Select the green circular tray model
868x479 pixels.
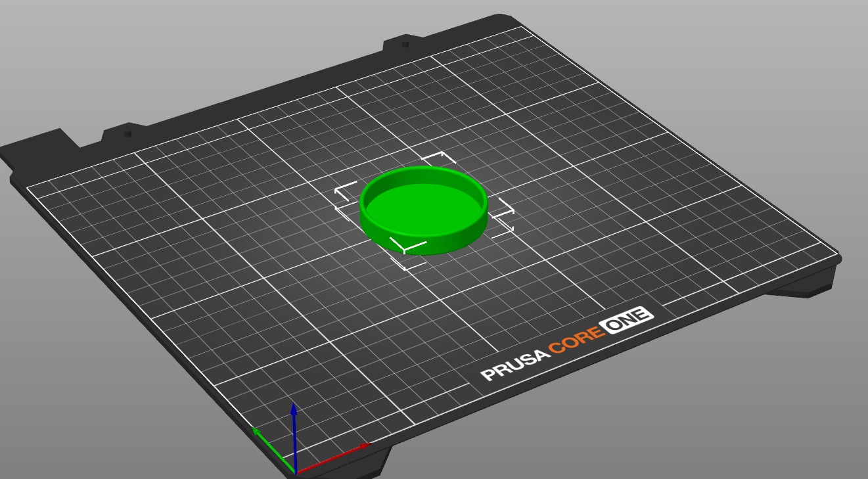tap(424, 210)
